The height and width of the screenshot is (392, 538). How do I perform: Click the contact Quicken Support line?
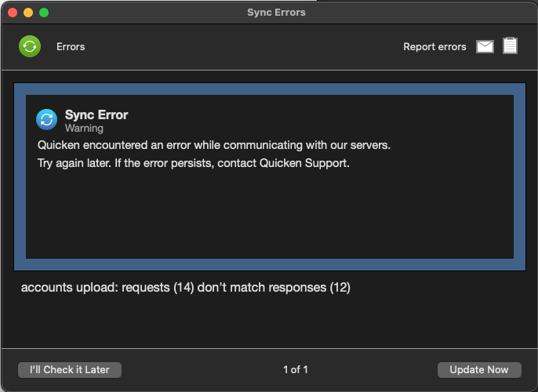pyautogui.click(x=194, y=163)
